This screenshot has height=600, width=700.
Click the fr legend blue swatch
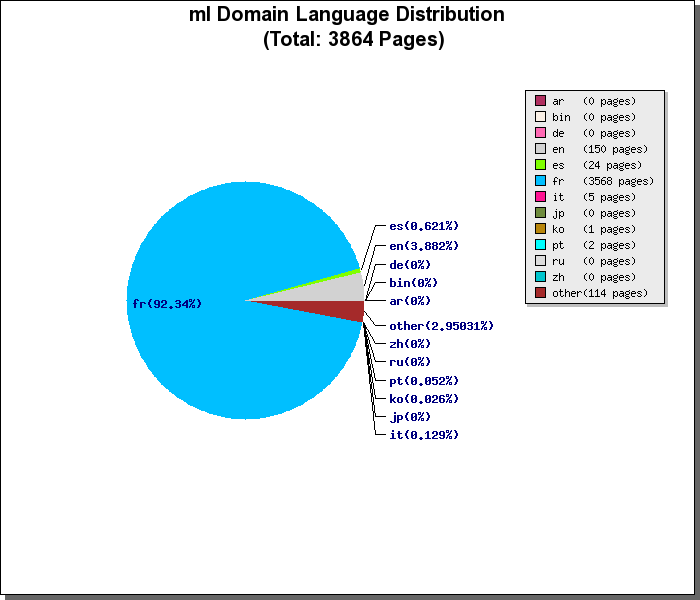point(540,181)
